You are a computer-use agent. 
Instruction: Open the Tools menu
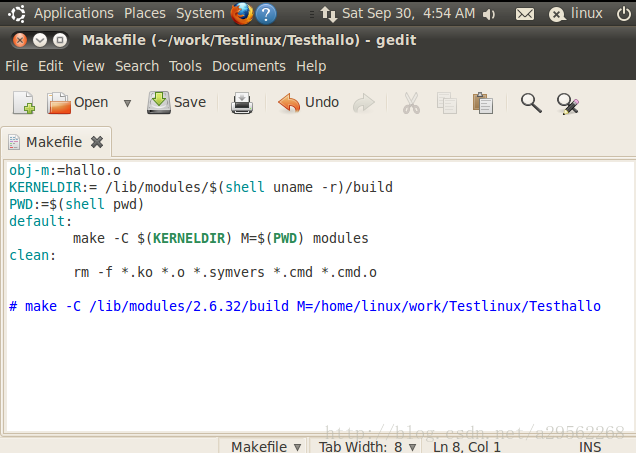(185, 66)
